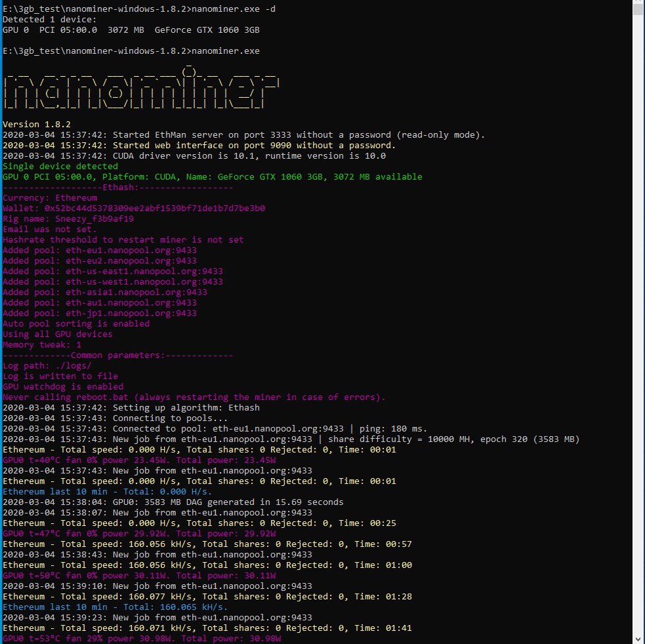Screen dimensions: 645x644
Task: Select the 'Setting up algorithm: Ethash' line
Action: pyautogui.click(x=131, y=407)
